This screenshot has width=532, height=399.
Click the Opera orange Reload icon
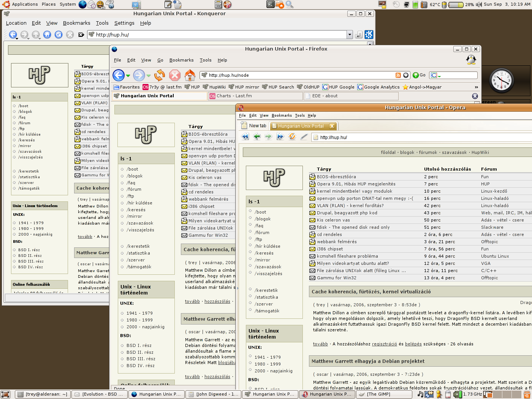(292, 136)
